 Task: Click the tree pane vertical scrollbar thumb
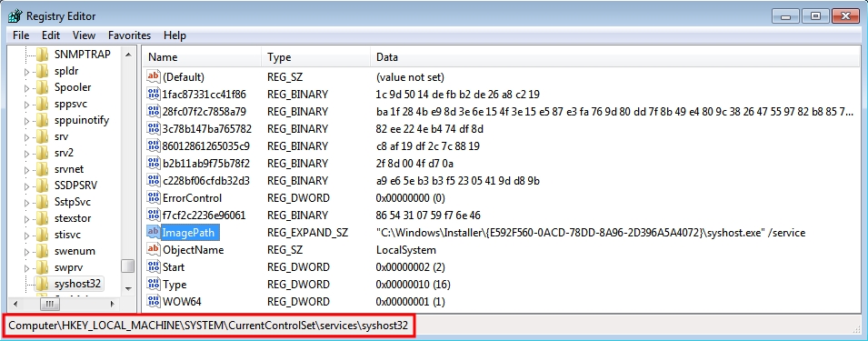coord(128,266)
